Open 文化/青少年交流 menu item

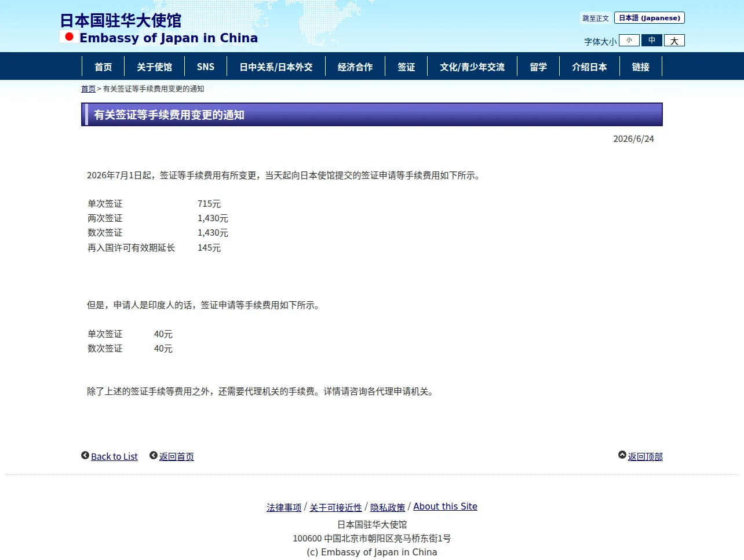coord(472,67)
